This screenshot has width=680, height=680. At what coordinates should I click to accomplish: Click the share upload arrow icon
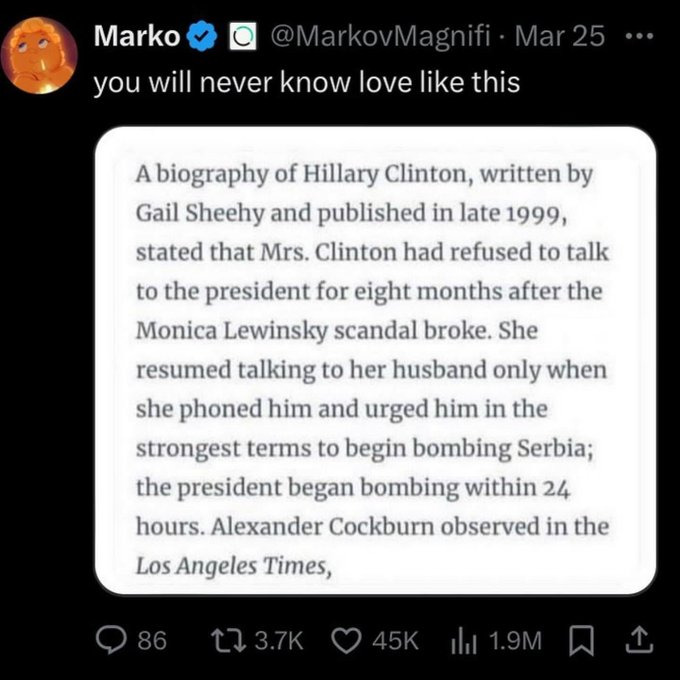[635, 638]
